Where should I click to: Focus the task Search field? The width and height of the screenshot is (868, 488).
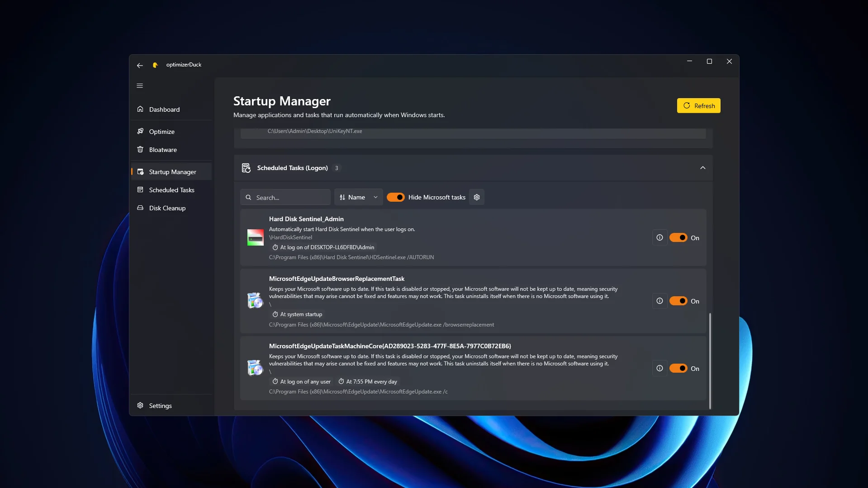(x=285, y=197)
